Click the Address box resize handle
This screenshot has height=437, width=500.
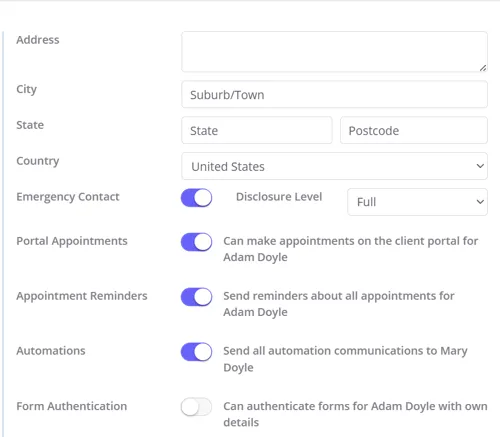coord(483,68)
